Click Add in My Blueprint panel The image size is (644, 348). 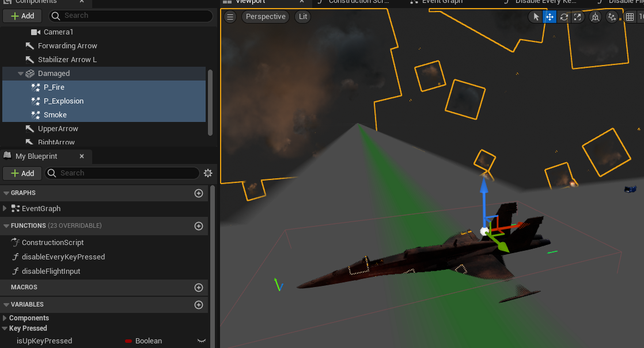point(22,173)
